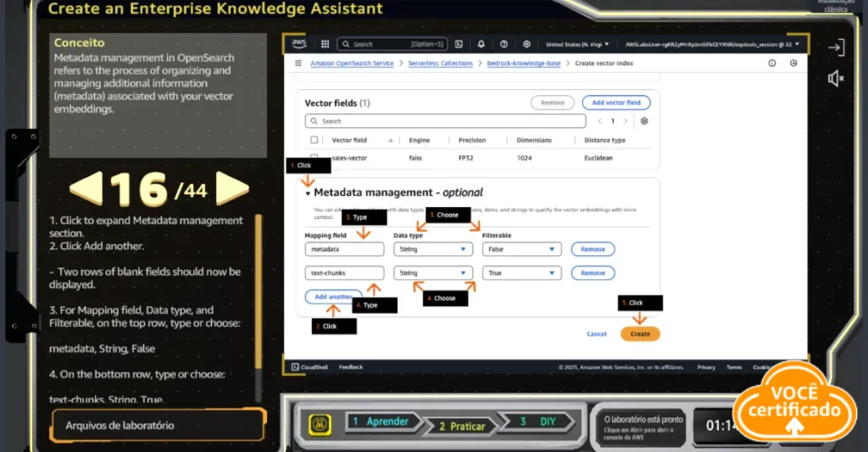Screen dimensions: 868x452
Task: Launch CloudShell from the top bar icon
Action: point(459,44)
